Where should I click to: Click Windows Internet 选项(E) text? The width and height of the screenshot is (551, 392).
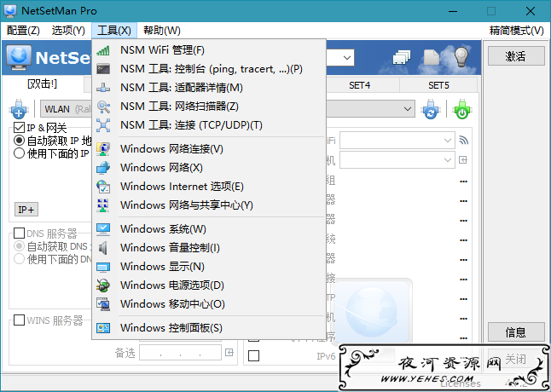pos(182,187)
